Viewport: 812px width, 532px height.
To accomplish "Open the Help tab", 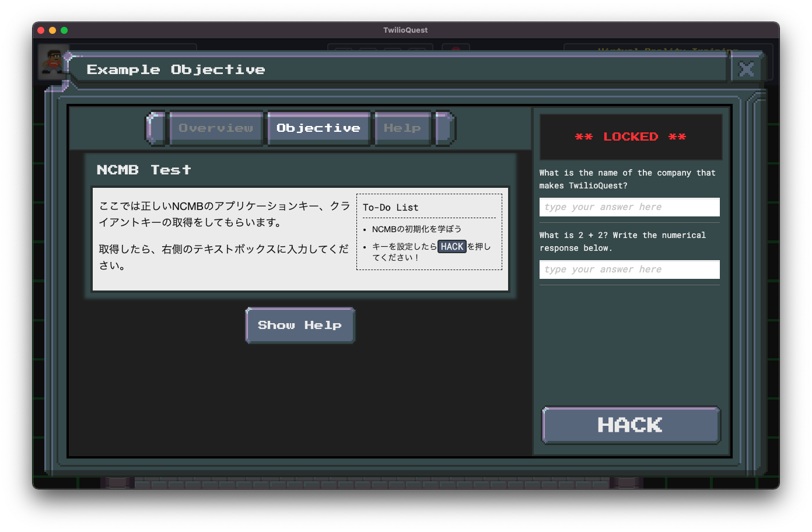I will click(402, 128).
